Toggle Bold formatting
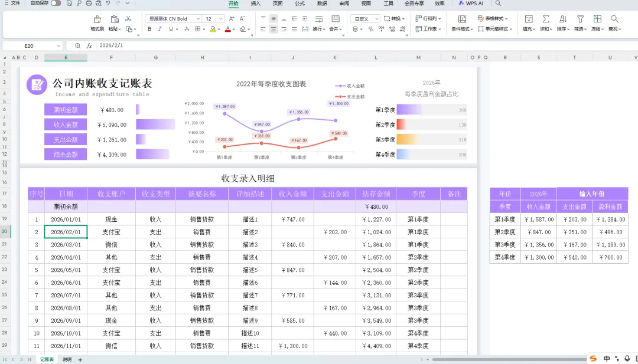This screenshot has height=364, width=638. point(149,29)
